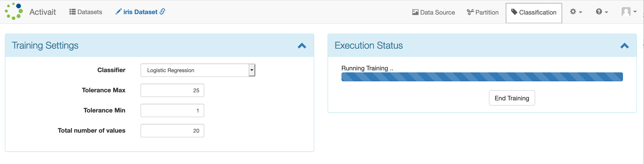Collapse the Training Settings panel
644x164 pixels.
pos(302,46)
